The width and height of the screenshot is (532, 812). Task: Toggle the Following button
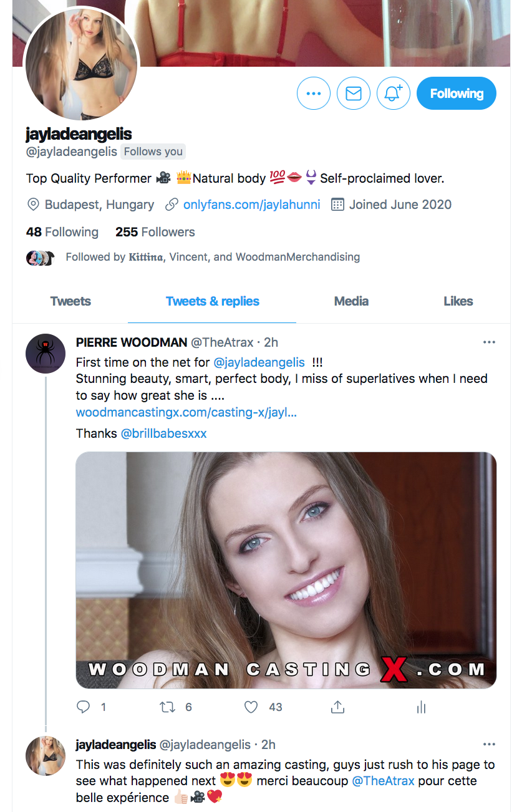pyautogui.click(x=456, y=94)
